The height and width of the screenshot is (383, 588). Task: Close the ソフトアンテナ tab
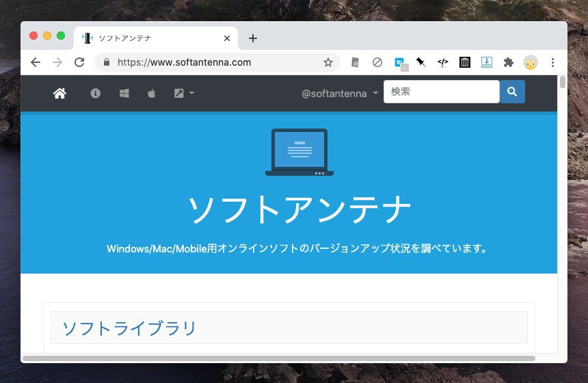click(227, 38)
